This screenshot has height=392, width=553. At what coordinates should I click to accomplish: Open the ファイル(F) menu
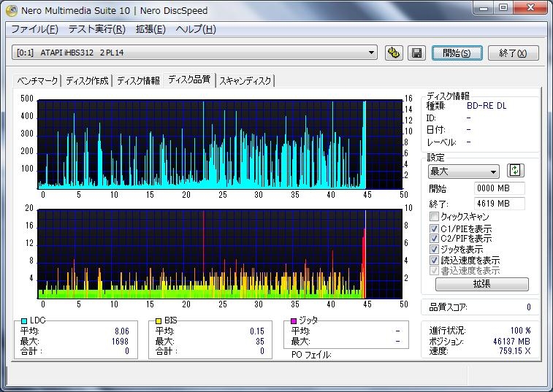tap(34, 29)
